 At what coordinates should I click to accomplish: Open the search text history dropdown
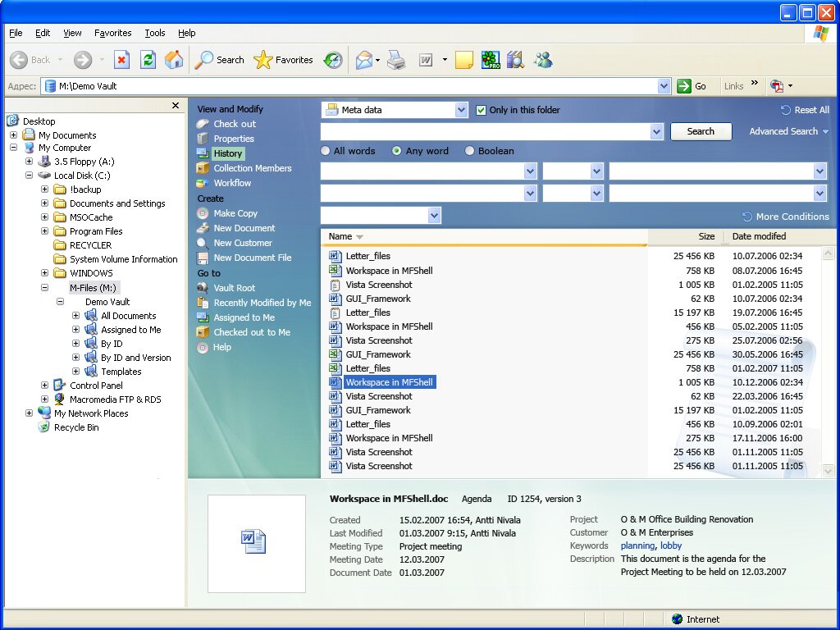tap(657, 132)
